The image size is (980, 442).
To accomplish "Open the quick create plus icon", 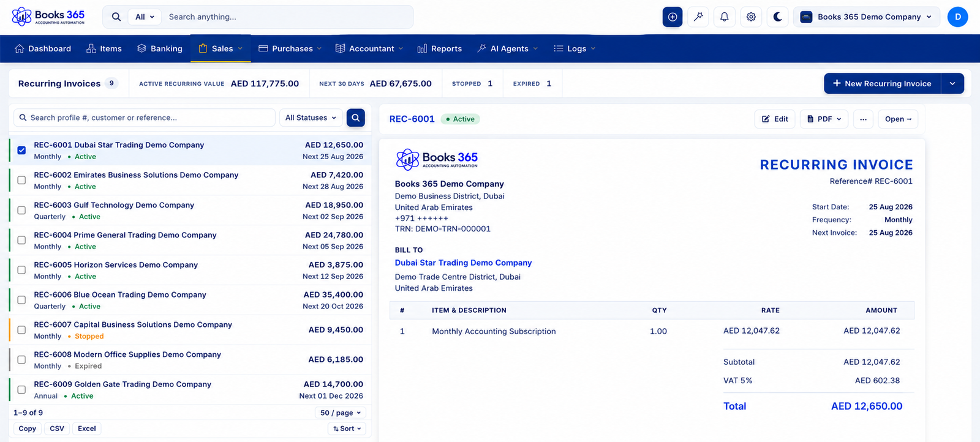I will pyautogui.click(x=673, y=17).
